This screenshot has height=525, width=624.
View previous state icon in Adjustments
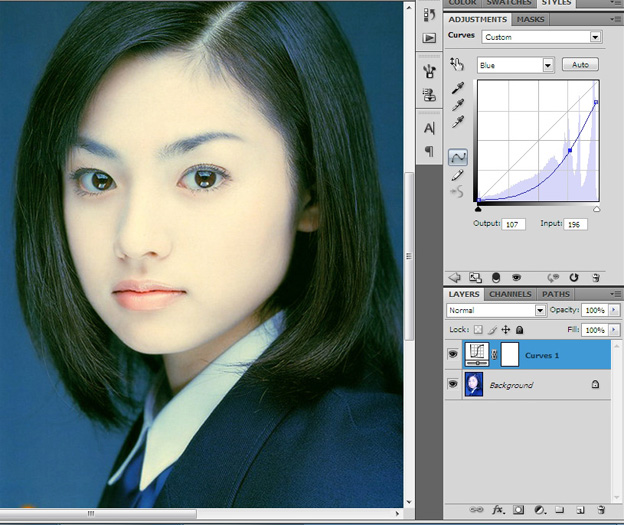553,277
